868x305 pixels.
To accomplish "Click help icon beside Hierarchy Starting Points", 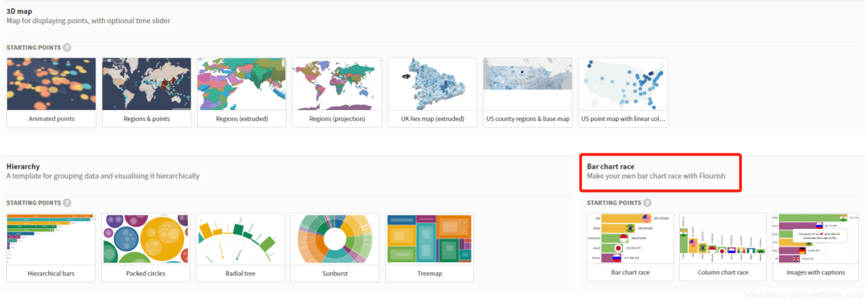I will [x=67, y=203].
